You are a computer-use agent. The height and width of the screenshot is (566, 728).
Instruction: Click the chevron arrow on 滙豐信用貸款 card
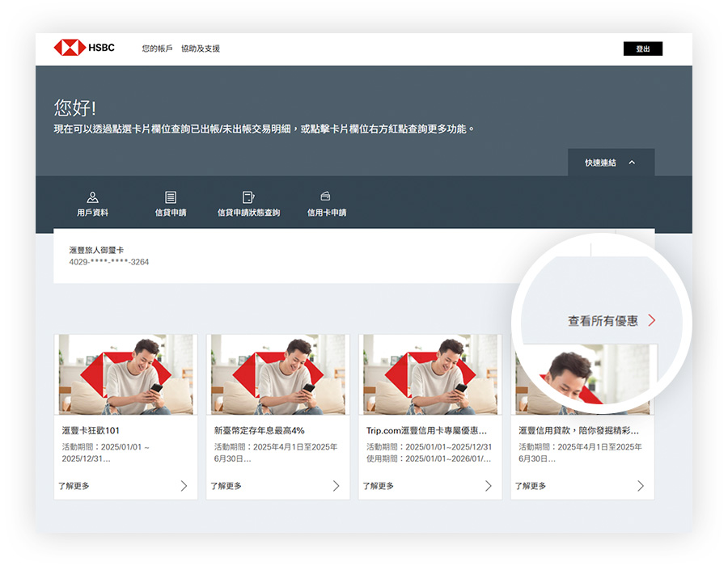click(x=641, y=486)
